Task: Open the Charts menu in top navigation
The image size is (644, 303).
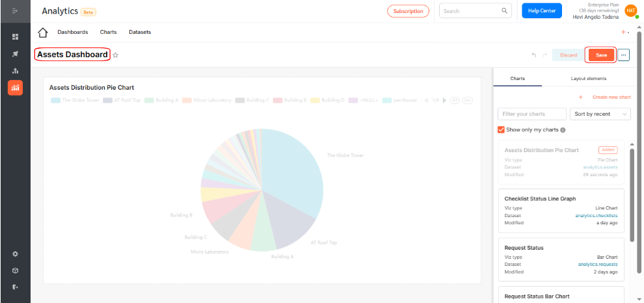Action: [x=109, y=32]
